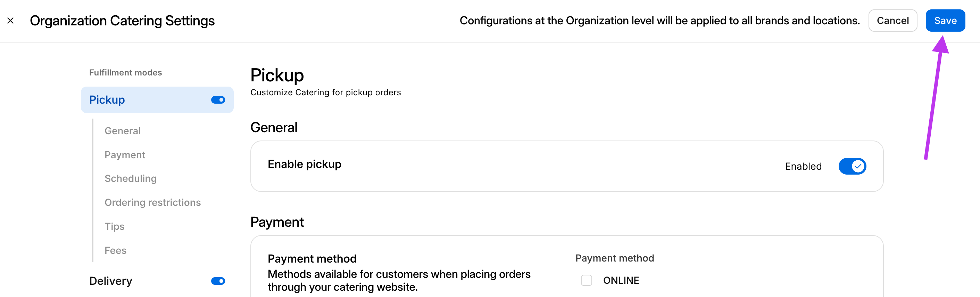Open the Ordering restrictions settings
980x297 pixels.
coord(152,202)
